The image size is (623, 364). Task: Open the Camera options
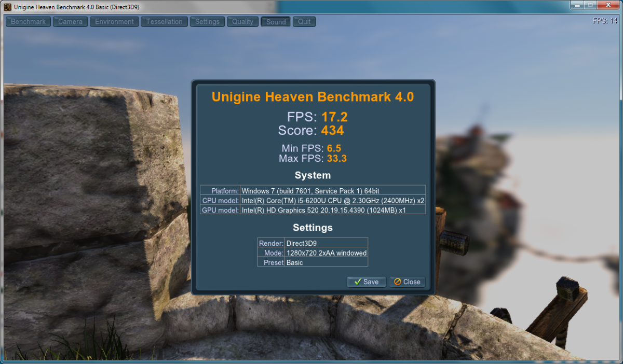70,22
